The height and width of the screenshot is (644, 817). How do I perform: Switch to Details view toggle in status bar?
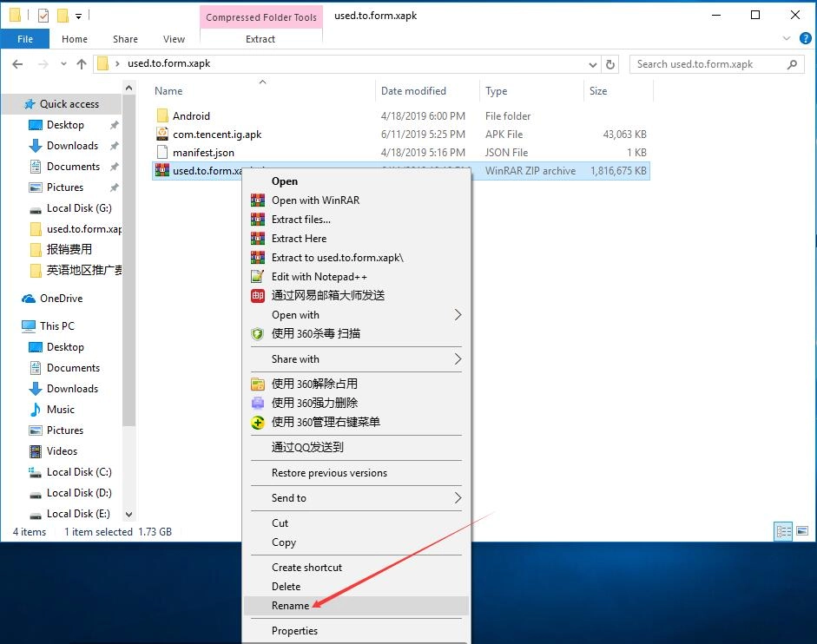783,531
